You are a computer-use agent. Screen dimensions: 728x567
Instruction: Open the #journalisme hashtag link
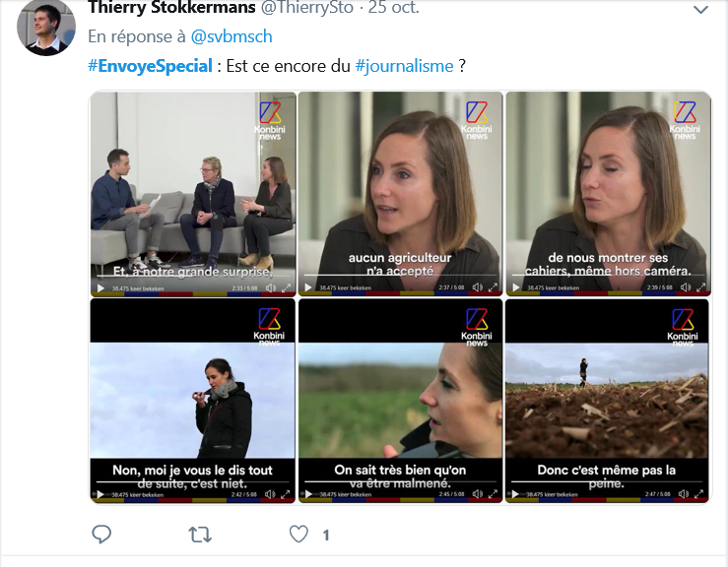point(404,66)
